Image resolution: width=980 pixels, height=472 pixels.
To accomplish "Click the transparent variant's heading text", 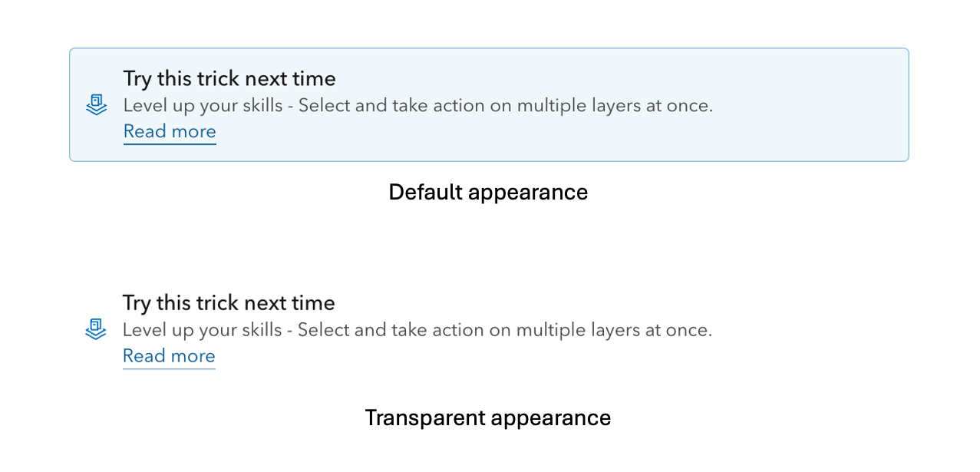I will click(229, 302).
